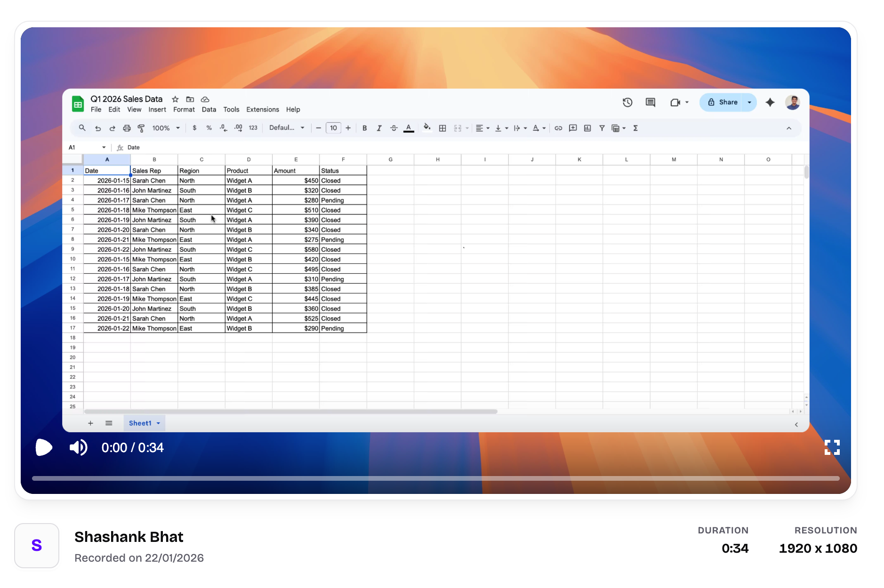Click the Gemini sparkle icon
884x588 pixels.
770,103
